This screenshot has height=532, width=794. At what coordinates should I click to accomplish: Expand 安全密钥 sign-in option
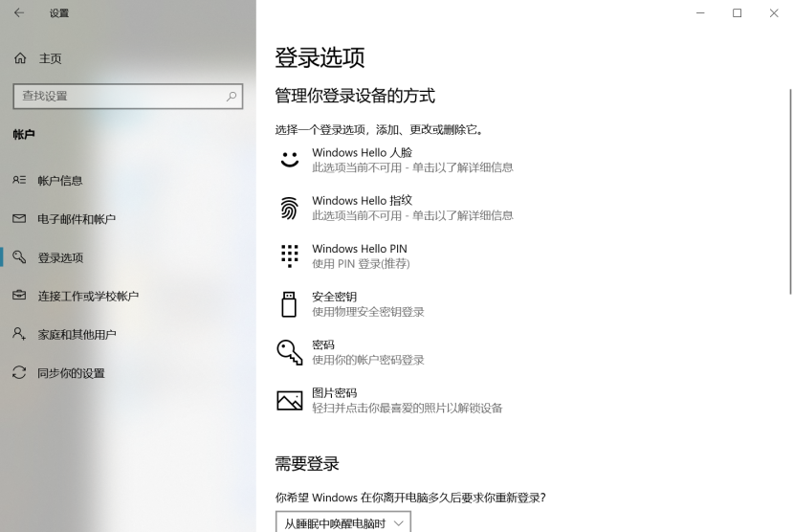point(350,304)
